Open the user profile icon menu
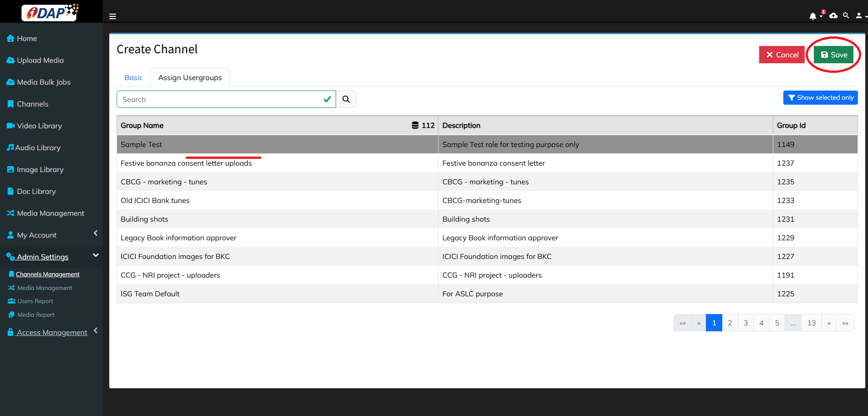Viewport: 868px width, 416px height. click(859, 15)
